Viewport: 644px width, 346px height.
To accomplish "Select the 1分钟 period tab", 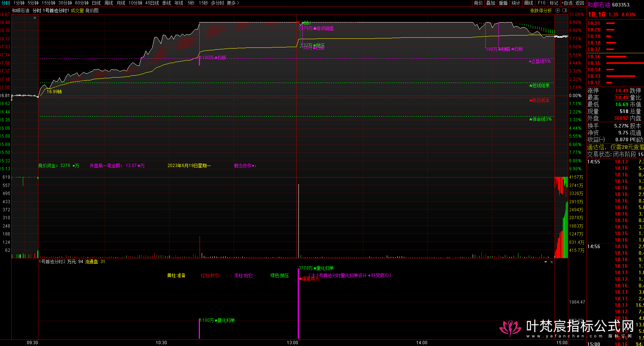I will 19,3.
